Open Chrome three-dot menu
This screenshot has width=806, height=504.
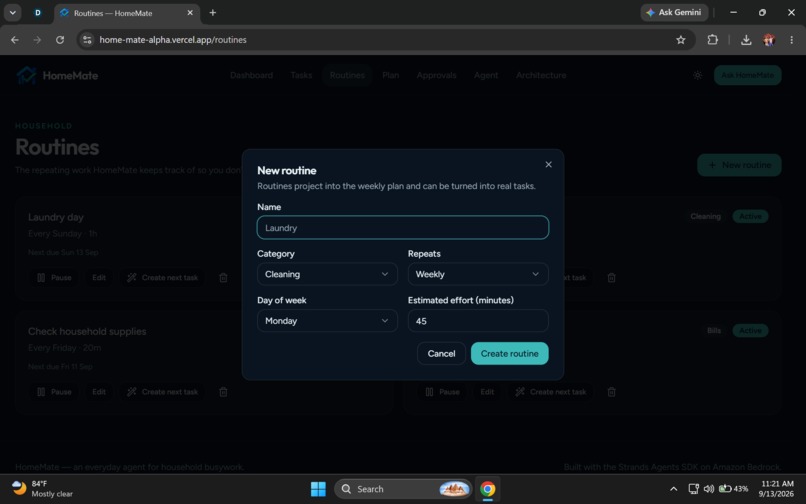pos(791,40)
